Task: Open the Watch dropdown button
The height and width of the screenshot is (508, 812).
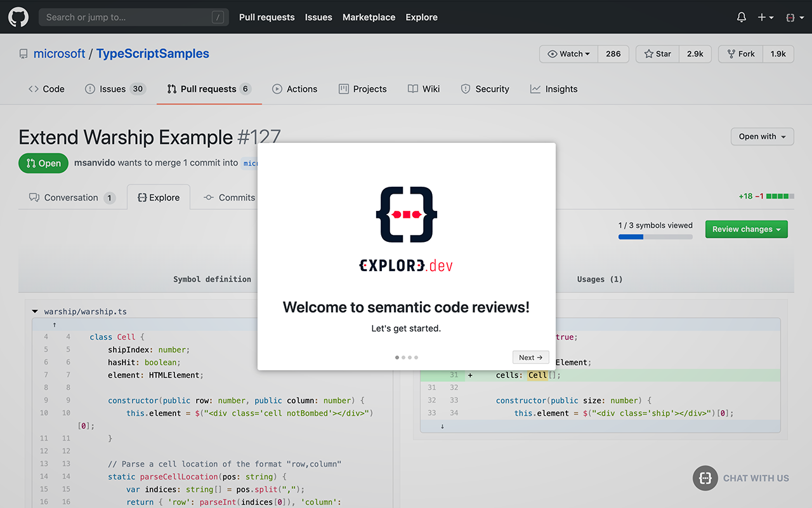Action: (x=568, y=54)
